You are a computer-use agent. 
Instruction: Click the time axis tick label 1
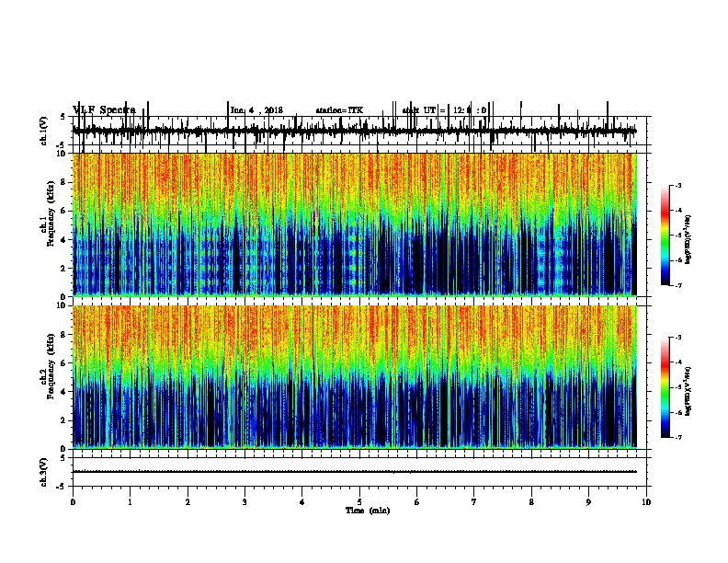tap(130, 502)
